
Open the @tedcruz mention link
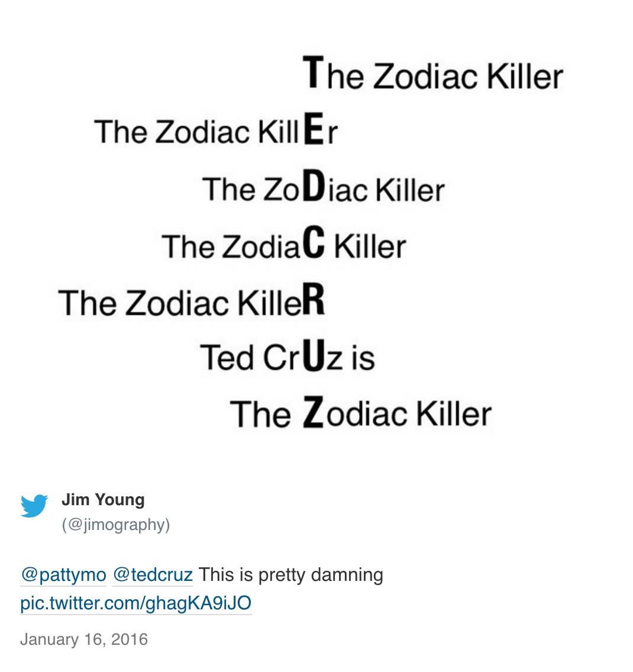(153, 574)
